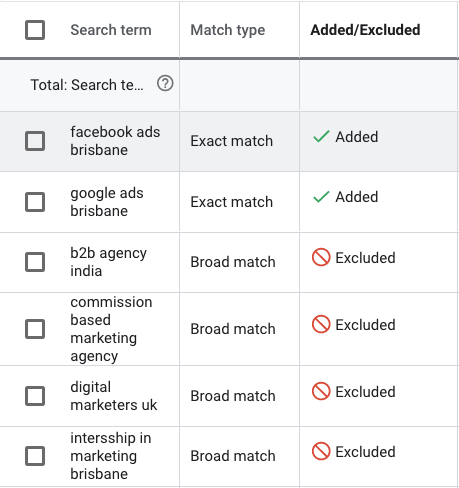Click Added status for facebook ads brisbane
Image resolution: width=459 pixels, height=488 pixels.
tap(357, 137)
